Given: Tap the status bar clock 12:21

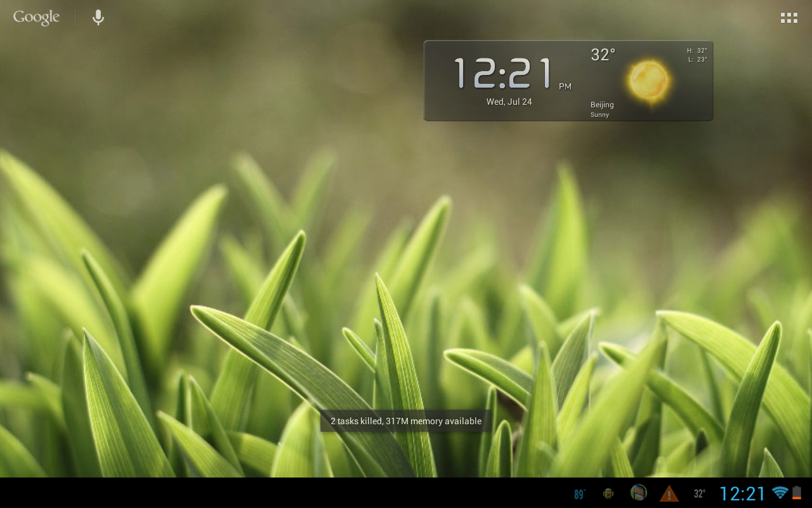Looking at the screenshot, I should point(743,493).
